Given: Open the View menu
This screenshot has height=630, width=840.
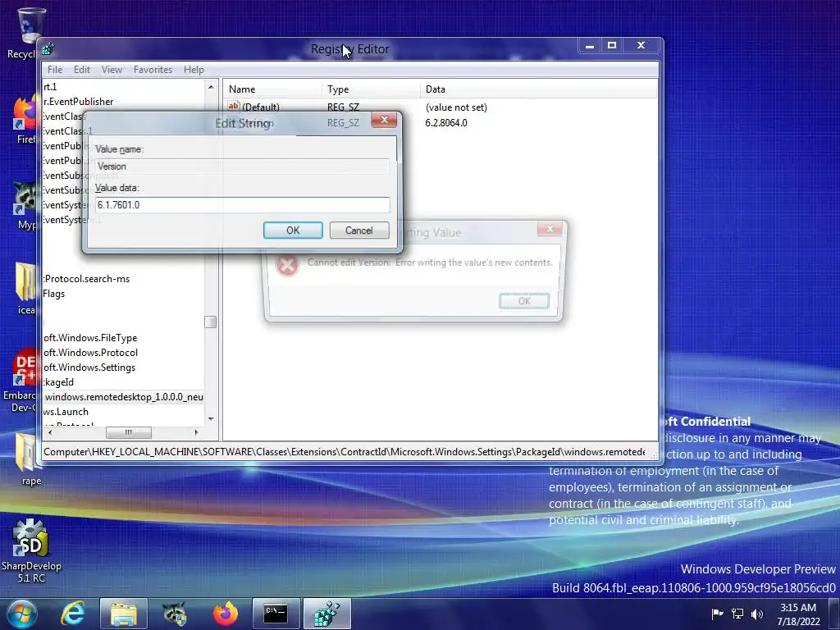Looking at the screenshot, I should [112, 70].
